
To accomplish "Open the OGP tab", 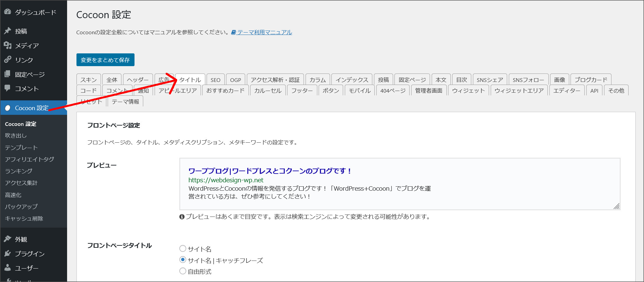I will coord(235,80).
